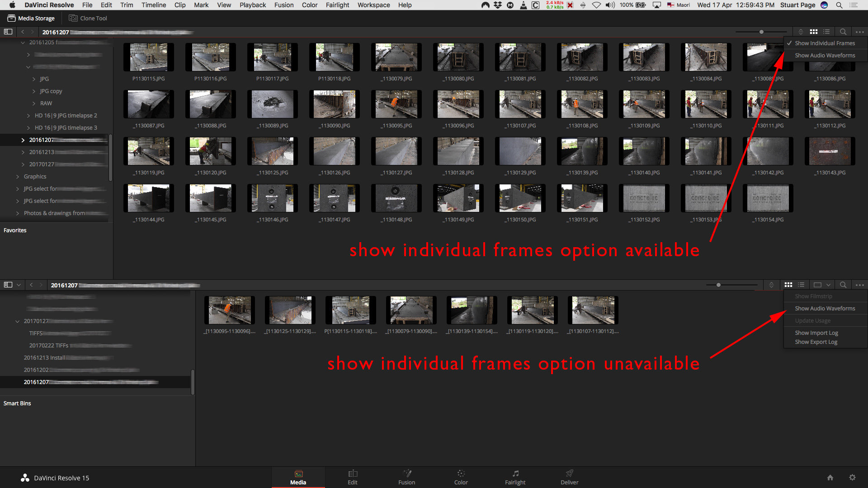Screen dimensions: 868x488
Task: Click the grid view icon in upper panel
Action: [x=814, y=31]
